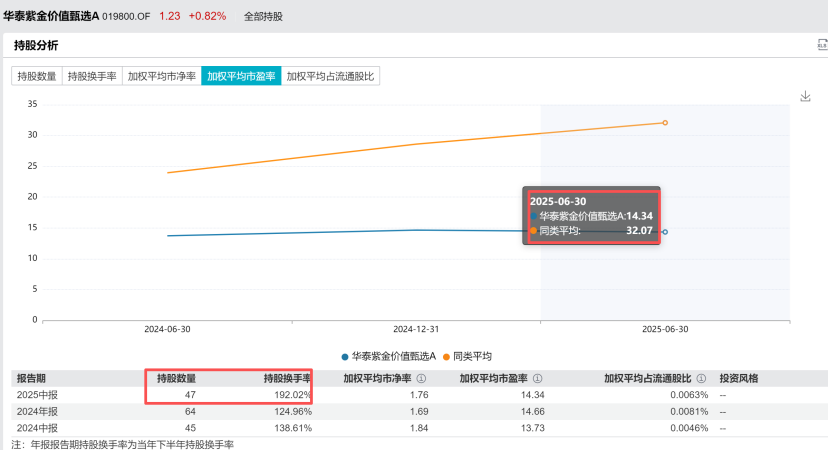
Task: Select the 加权平均市盈率 tab
Action: pyautogui.click(x=241, y=76)
